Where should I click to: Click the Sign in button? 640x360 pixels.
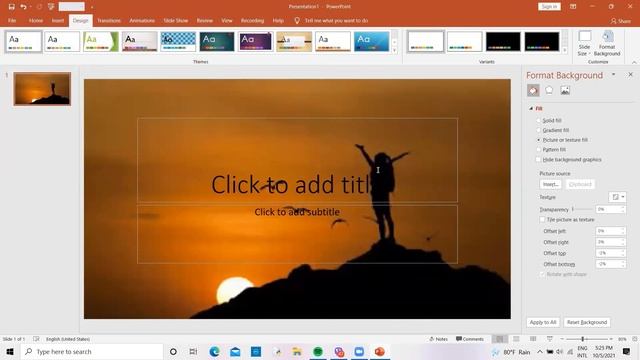(549, 7)
